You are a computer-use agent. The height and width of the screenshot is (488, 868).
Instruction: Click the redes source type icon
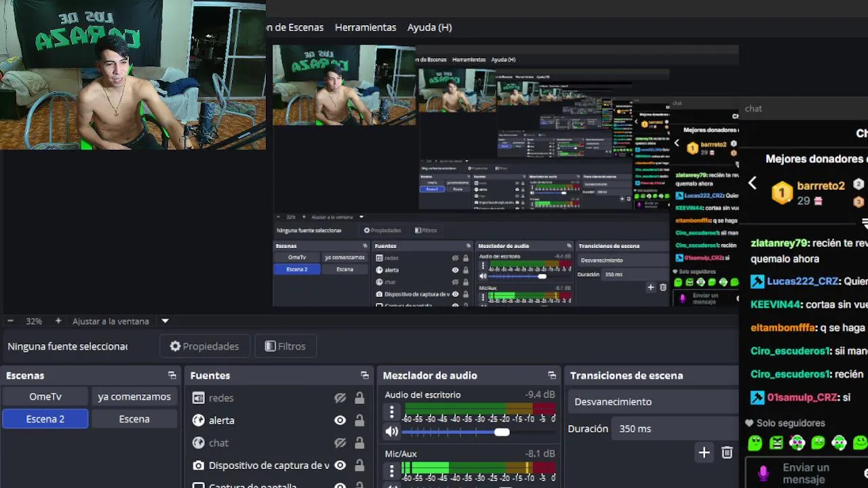coord(198,398)
